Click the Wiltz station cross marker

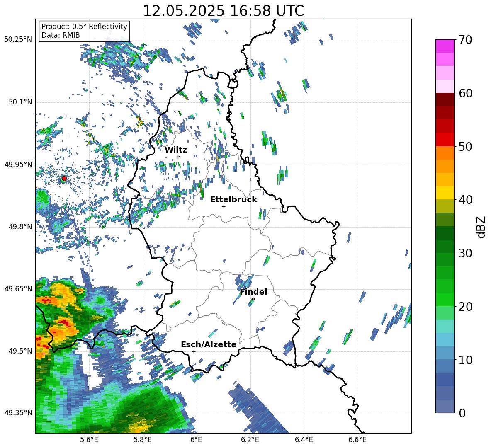click(178, 157)
